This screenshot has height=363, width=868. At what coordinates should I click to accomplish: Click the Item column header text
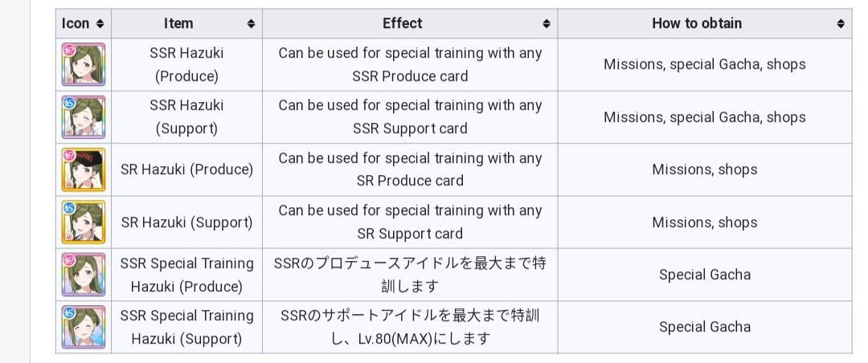point(178,24)
